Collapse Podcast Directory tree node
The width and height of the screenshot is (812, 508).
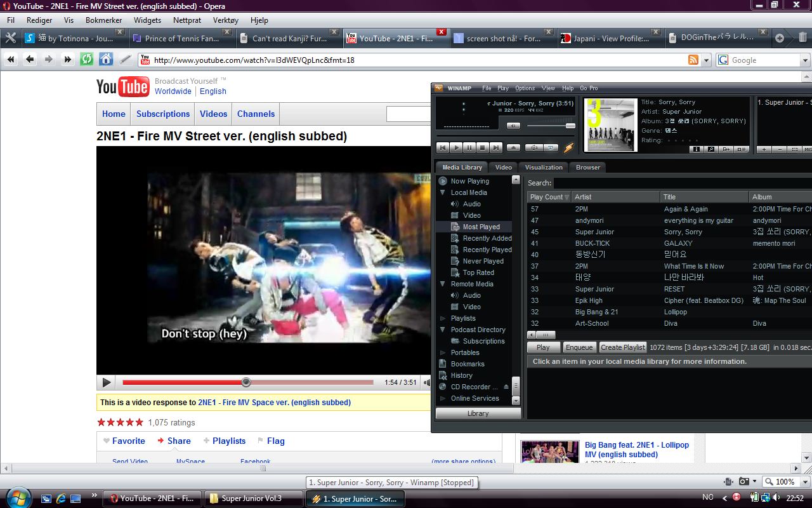(443, 330)
